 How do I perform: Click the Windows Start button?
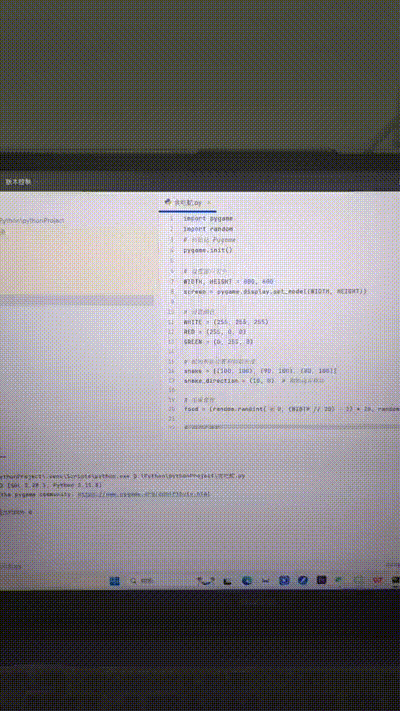click(115, 580)
